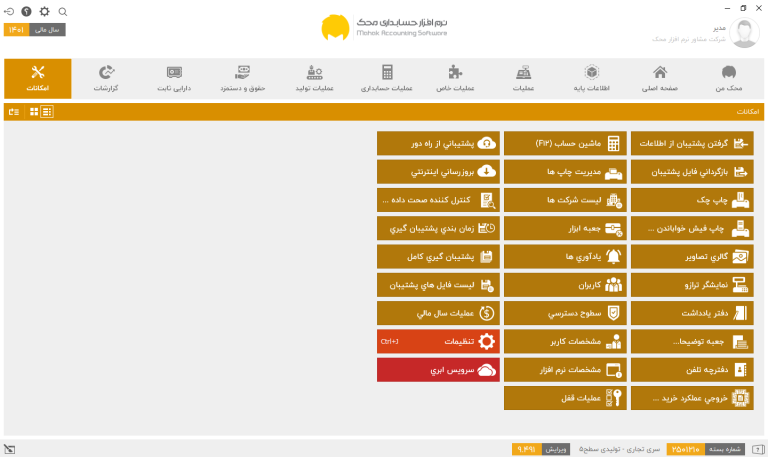Click the ماشین حساب calculator button
Viewport: 768px width, 457px height.
565,144
